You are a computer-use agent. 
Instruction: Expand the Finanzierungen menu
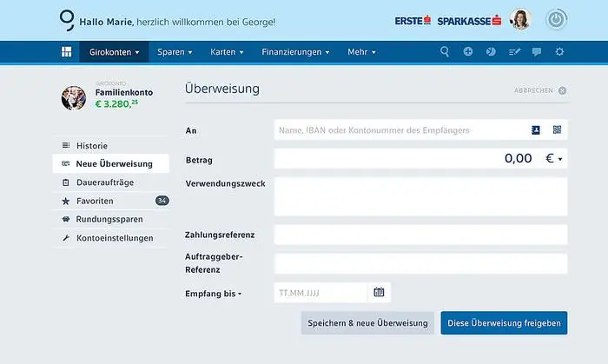(295, 52)
